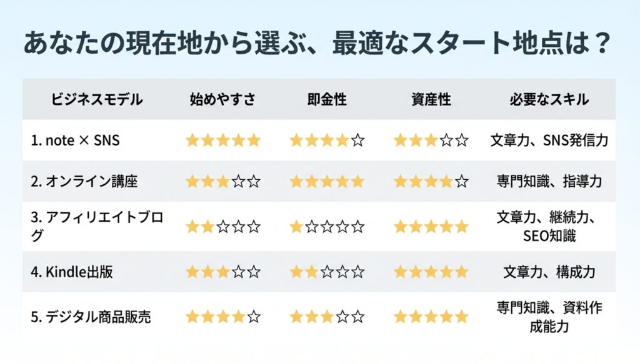The image size is (640, 364).
Task: Select the "5. デジタル商品販売" row label
Action: (91, 317)
